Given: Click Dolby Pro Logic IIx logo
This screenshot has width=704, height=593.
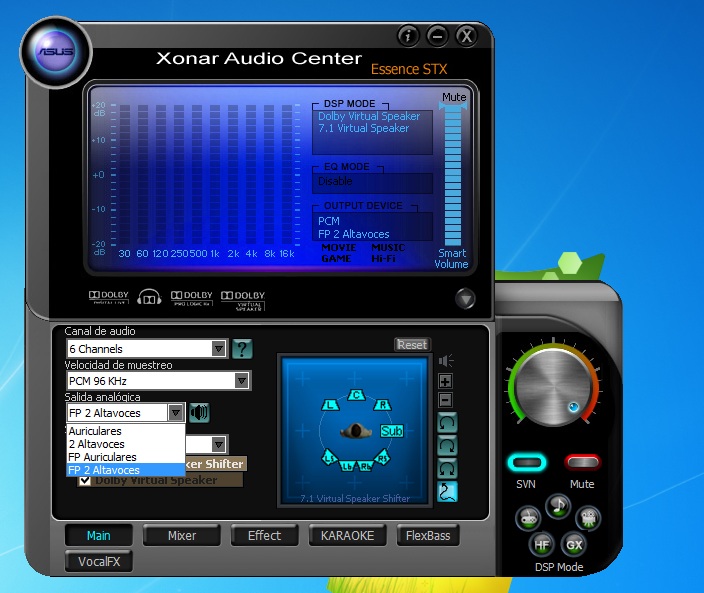Looking at the screenshot, I should (192, 298).
